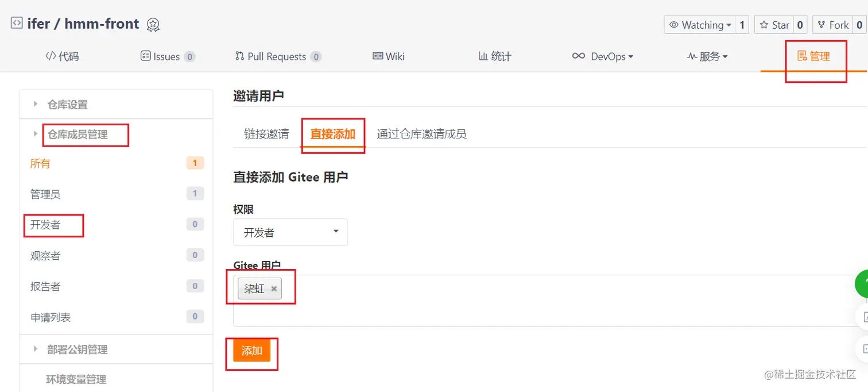Click the infinity icon beside DevOps
This screenshot has height=392, width=868.
tap(579, 56)
